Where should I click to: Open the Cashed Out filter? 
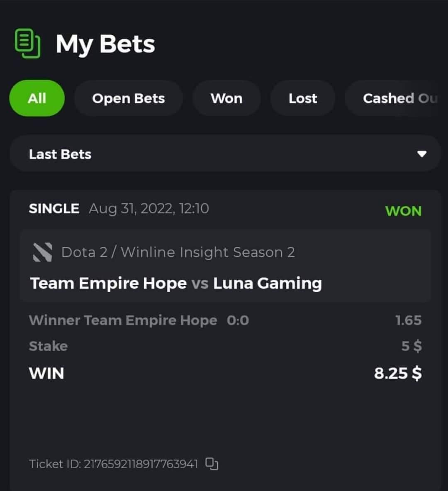click(396, 98)
